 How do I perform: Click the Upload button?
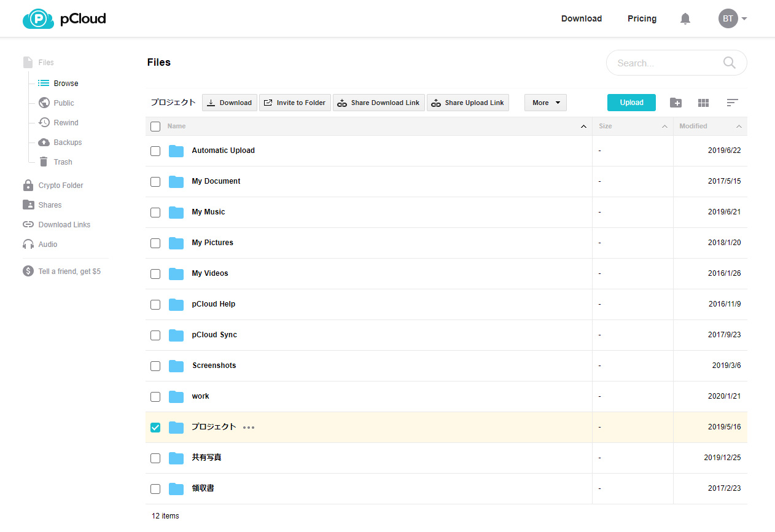pyautogui.click(x=631, y=103)
